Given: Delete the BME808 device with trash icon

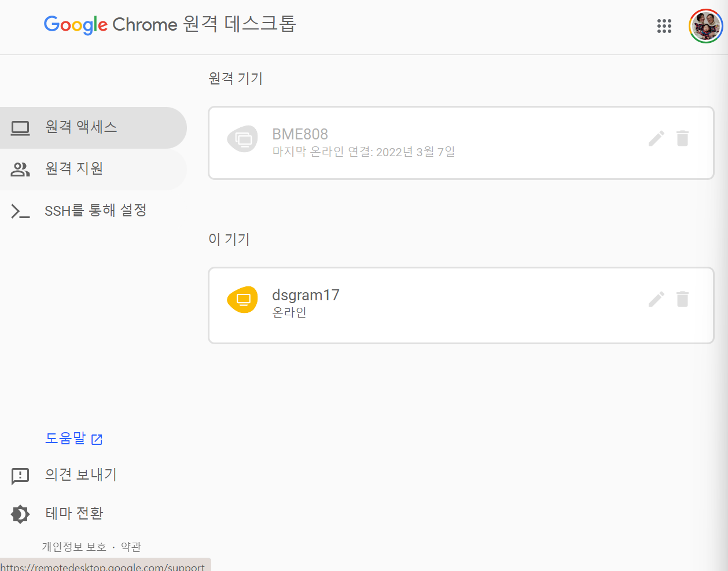Looking at the screenshot, I should click(683, 138).
